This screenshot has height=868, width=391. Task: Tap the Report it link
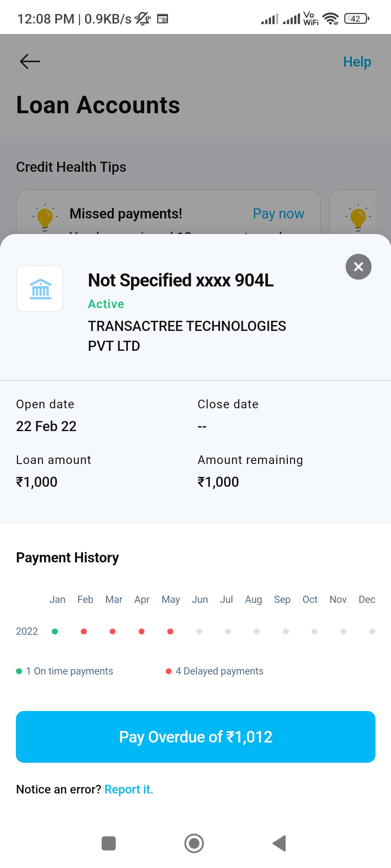[129, 789]
